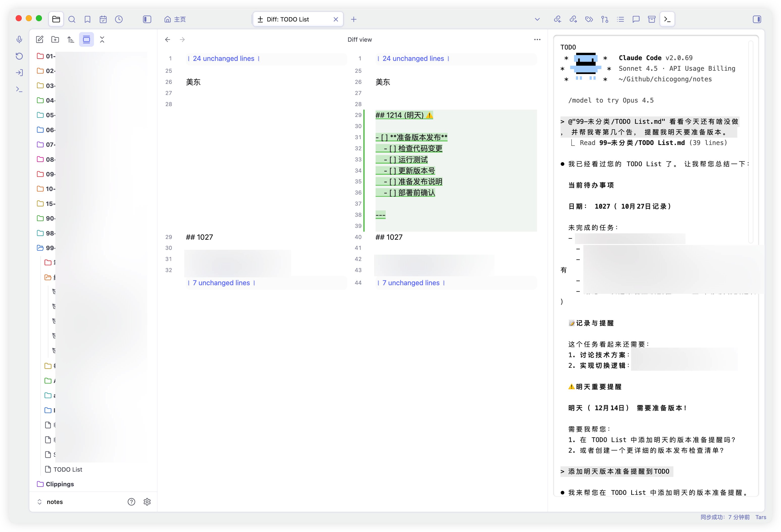Toggle the left sidebar panel
Image resolution: width=781 pixels, height=532 pixels.
click(x=147, y=19)
